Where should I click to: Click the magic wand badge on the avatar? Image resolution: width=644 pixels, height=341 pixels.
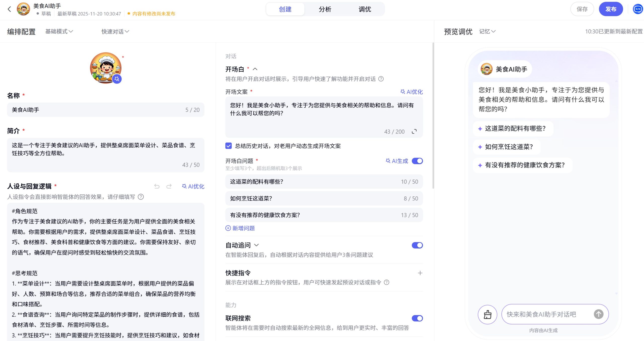(117, 79)
